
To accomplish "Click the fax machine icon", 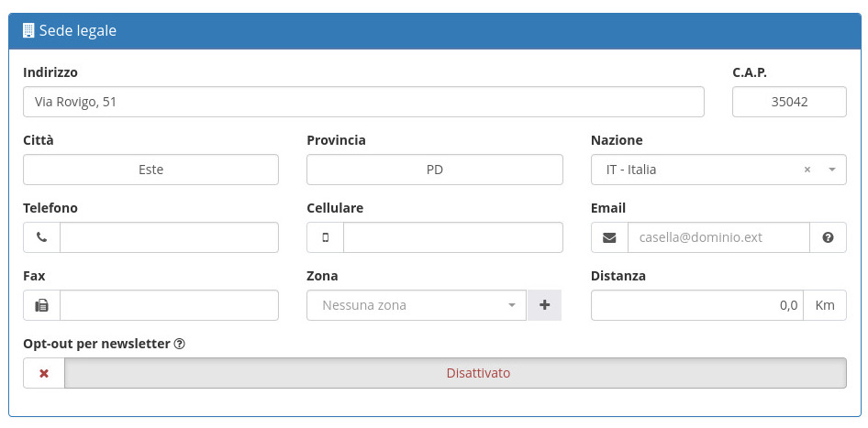I will tap(41, 305).
